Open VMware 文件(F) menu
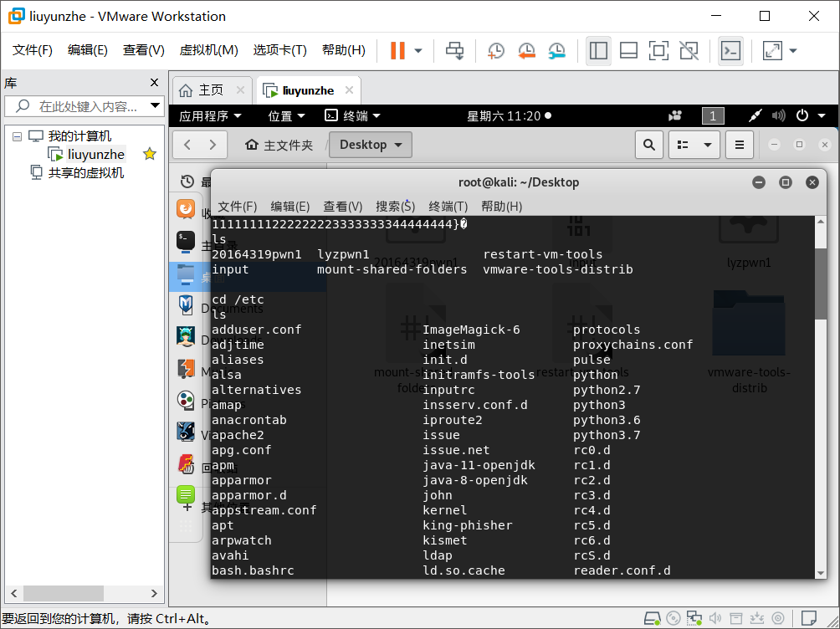840x629 pixels. (32, 50)
